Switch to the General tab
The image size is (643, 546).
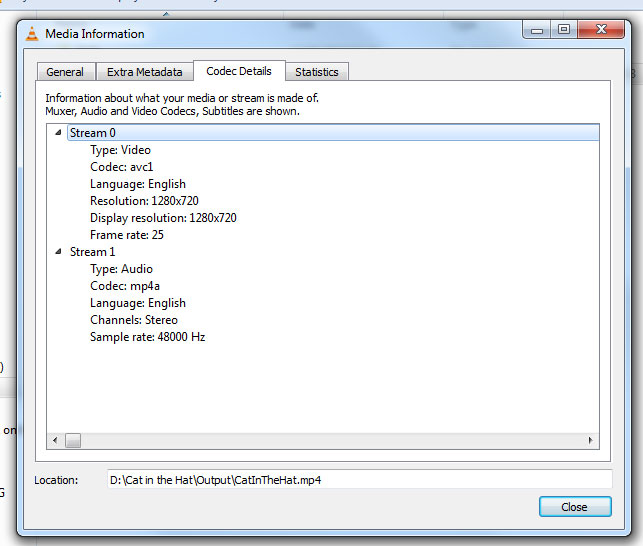(66, 72)
